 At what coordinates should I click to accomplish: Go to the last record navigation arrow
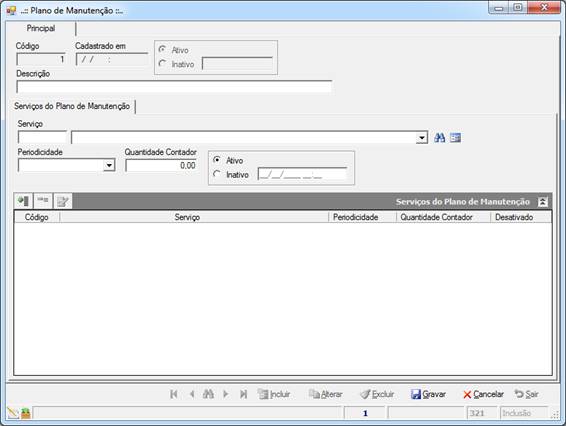coord(243,394)
